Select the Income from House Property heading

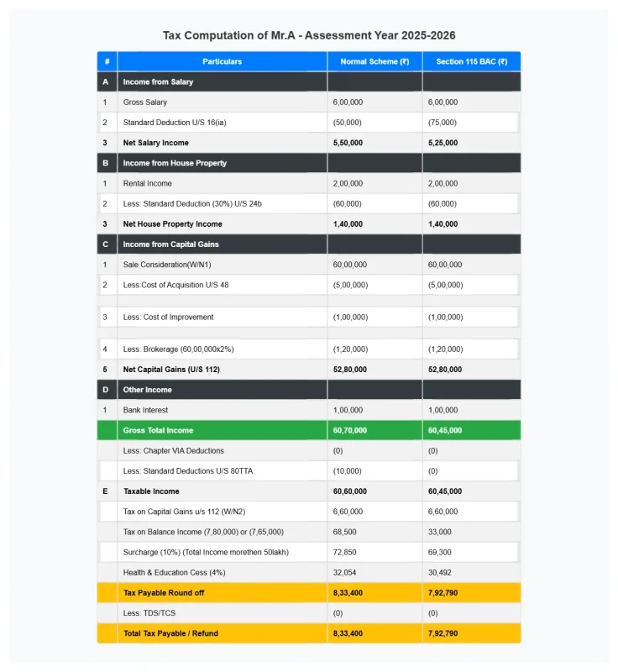[175, 163]
